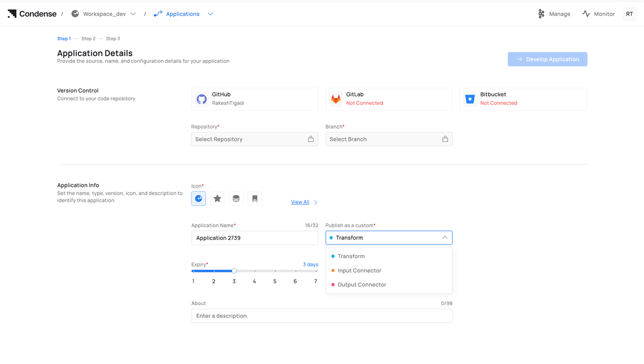Click the '0/98' character counter
This screenshot has height=364, width=644.
click(x=447, y=303)
